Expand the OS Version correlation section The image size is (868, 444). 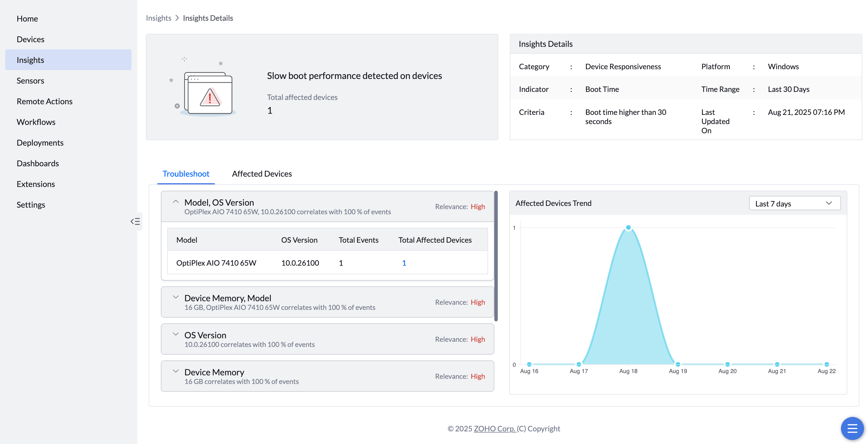[175, 334]
